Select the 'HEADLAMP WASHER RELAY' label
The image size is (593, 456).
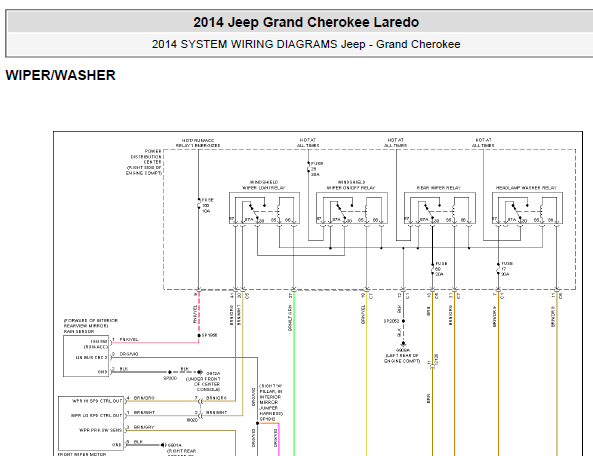(526, 188)
